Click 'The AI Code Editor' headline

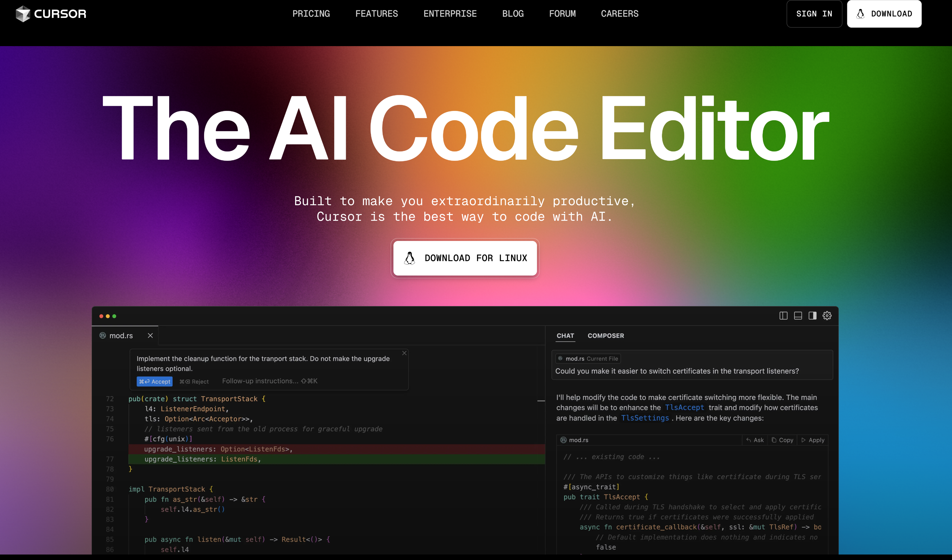tap(465, 128)
